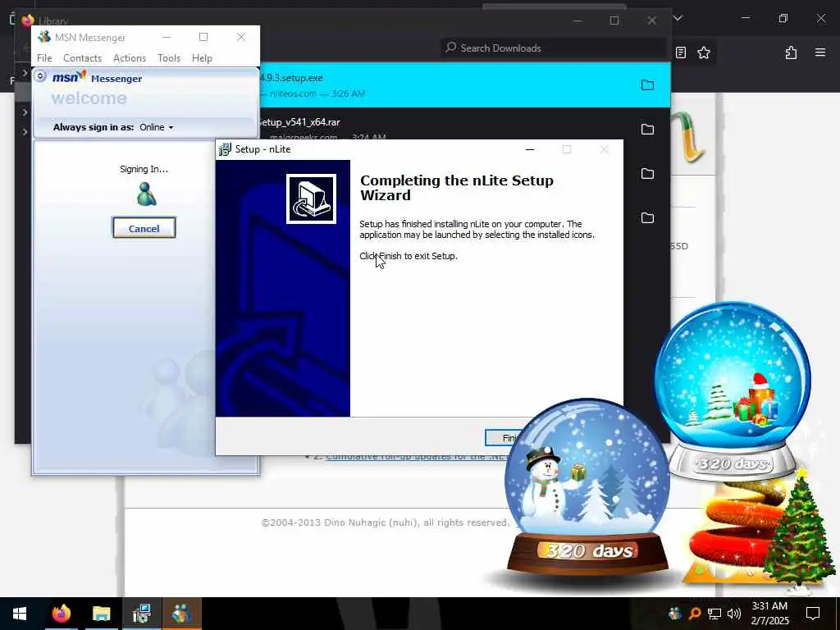Click the MSN Messenger title bar butterfly icon

44,37
